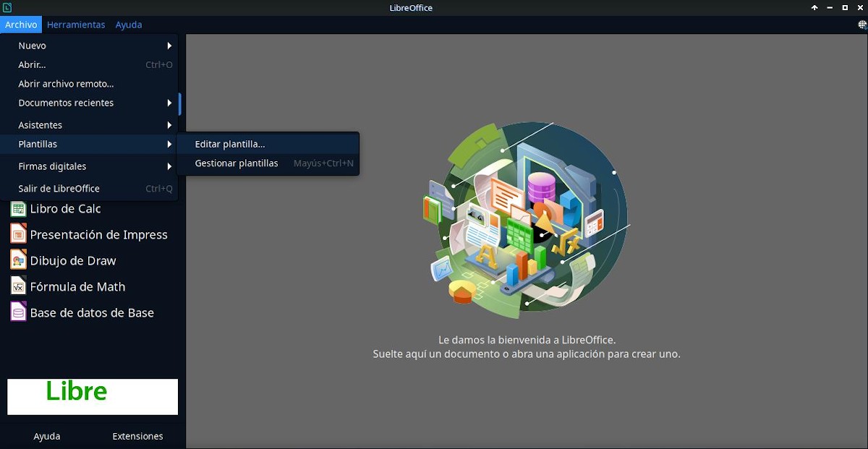Image resolution: width=868 pixels, height=449 pixels.
Task: Create a Presentación de Impress
Action: point(98,235)
